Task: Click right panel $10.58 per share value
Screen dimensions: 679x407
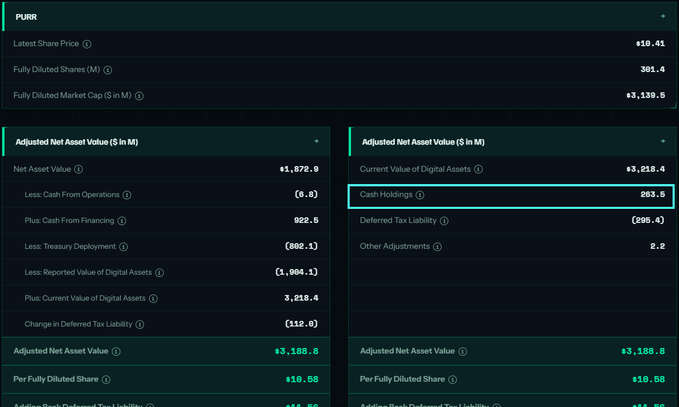Action: point(648,379)
